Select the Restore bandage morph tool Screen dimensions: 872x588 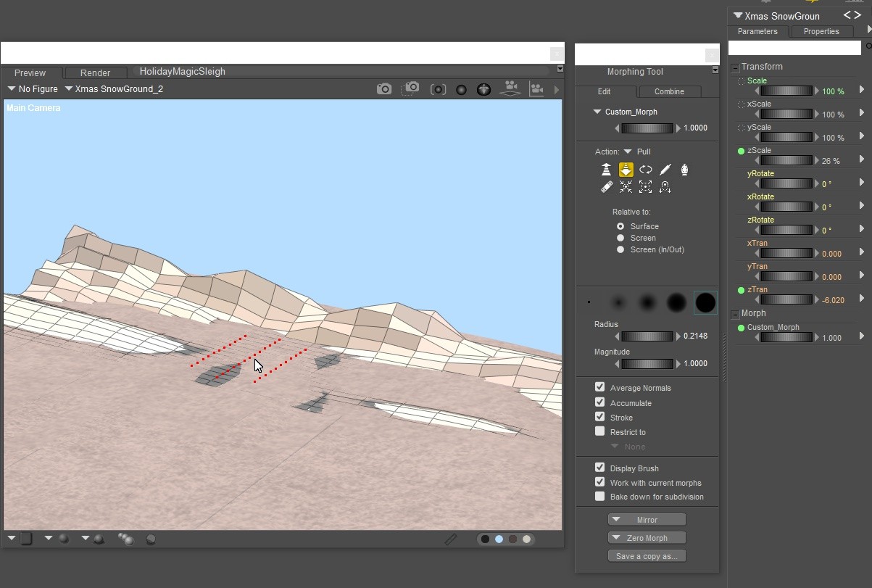607,187
